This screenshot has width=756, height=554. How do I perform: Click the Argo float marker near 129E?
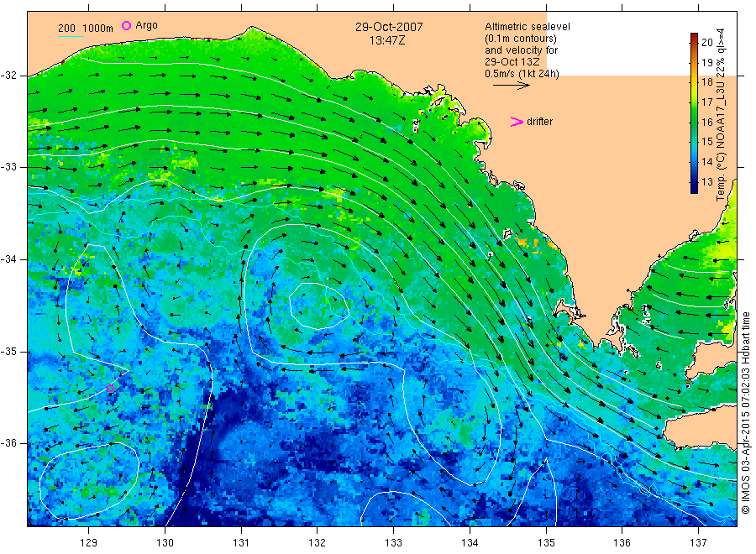110,389
